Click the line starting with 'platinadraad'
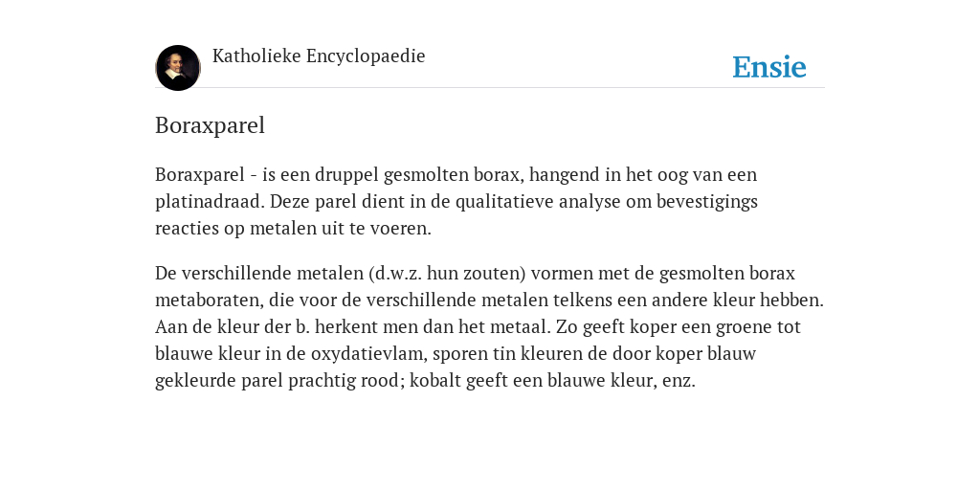The image size is (980, 490). pos(457,201)
